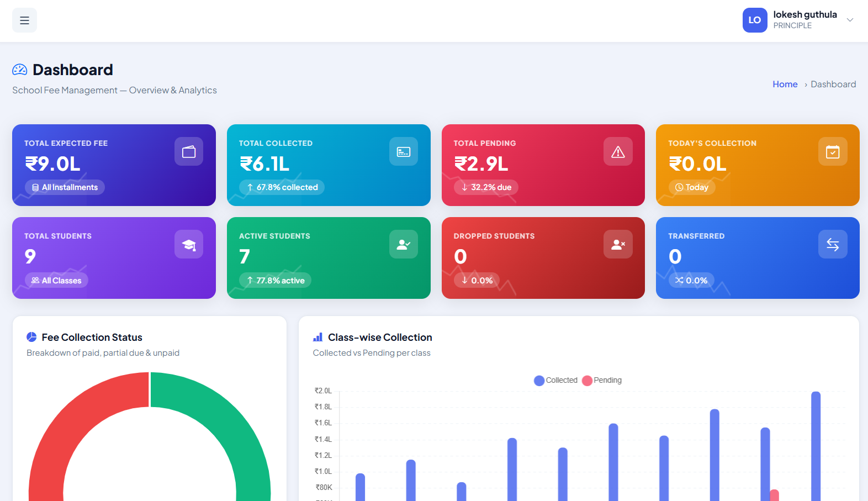The image size is (868, 501).
Task: Click the 0.0% badge on Transferred card
Action: pos(691,281)
